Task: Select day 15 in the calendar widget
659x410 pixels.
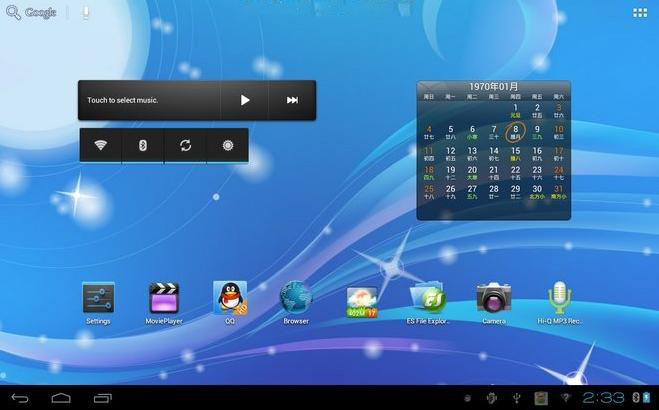Action: point(515,153)
